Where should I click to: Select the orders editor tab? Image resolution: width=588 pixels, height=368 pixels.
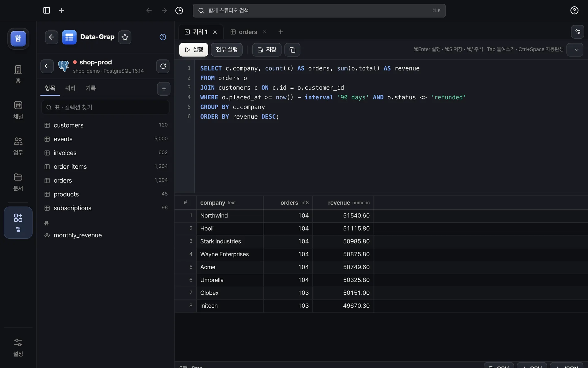[x=248, y=32]
